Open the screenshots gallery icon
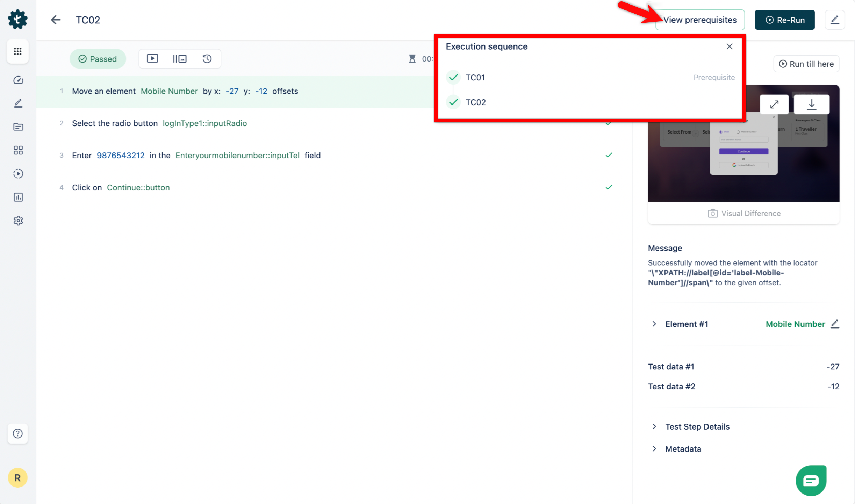Screen dimensions: 855x504 click(x=180, y=58)
